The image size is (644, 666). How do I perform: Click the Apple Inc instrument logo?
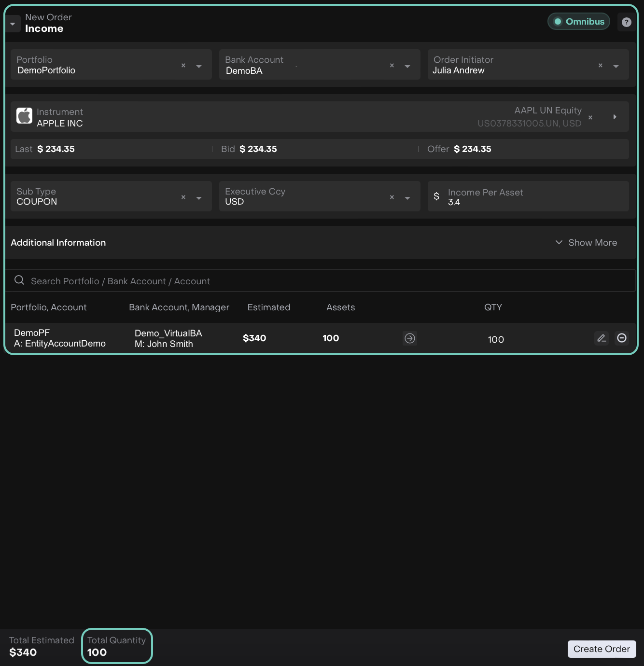[x=25, y=116]
